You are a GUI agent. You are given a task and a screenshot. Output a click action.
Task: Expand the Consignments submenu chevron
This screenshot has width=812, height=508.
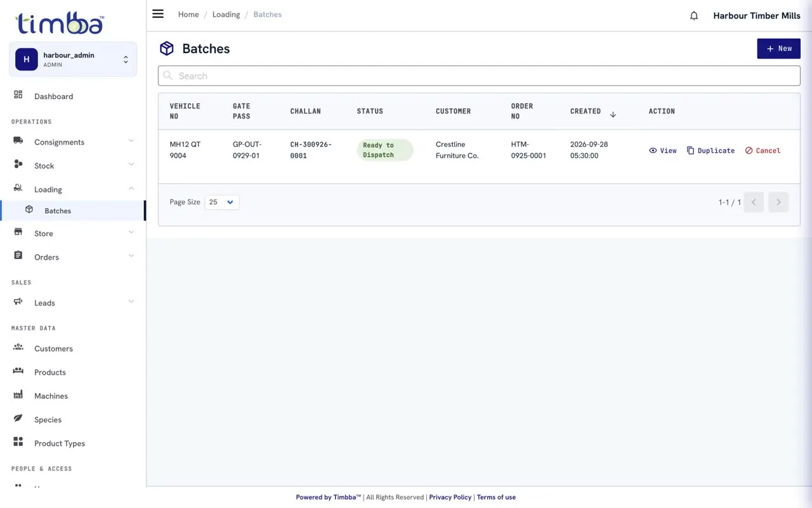[131, 141]
